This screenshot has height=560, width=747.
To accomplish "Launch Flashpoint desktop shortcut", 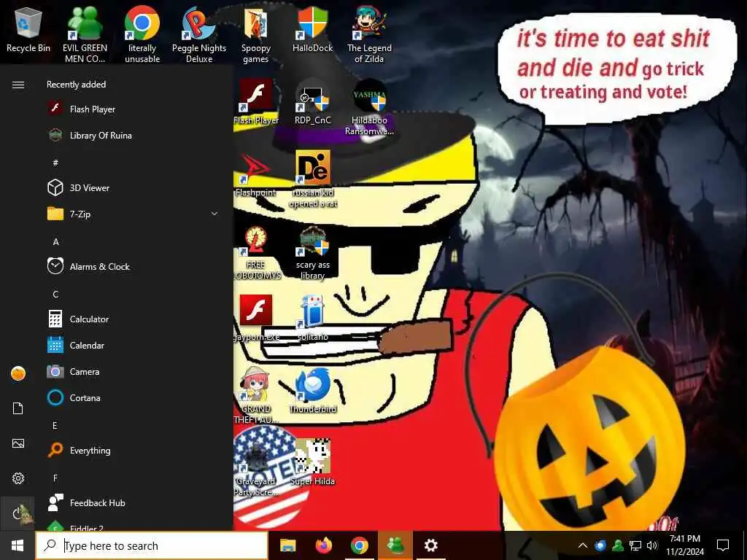I will point(256,175).
